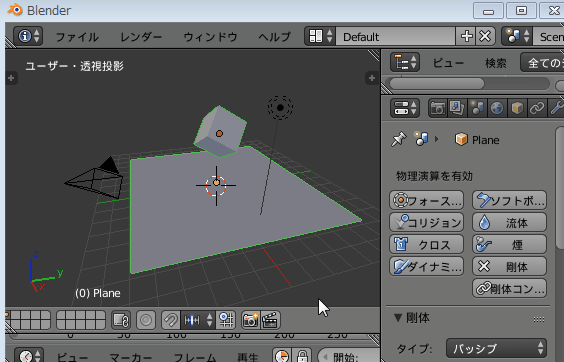Open the Timeline ビュー menu
The width and height of the screenshot is (564, 362).
point(72,357)
